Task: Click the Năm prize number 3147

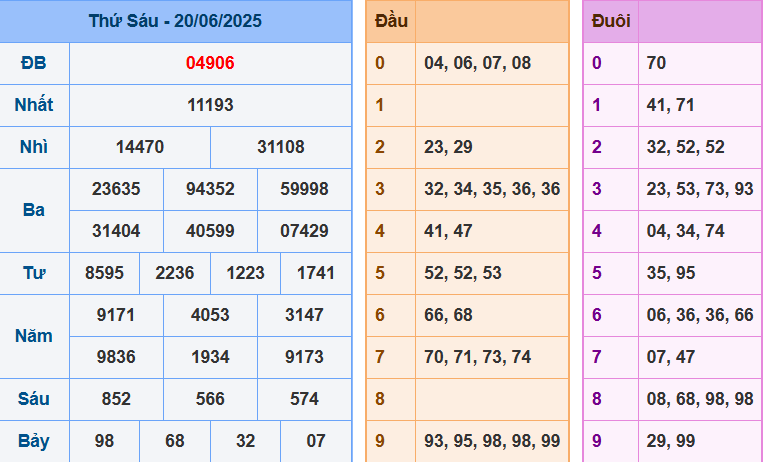Action: click(304, 315)
